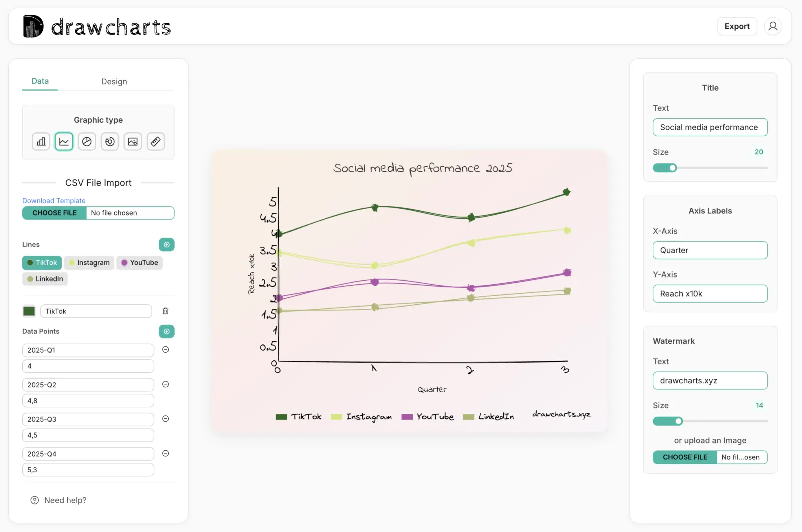Add a new line with the plus icon
This screenshot has height=532, width=802.
click(x=166, y=244)
